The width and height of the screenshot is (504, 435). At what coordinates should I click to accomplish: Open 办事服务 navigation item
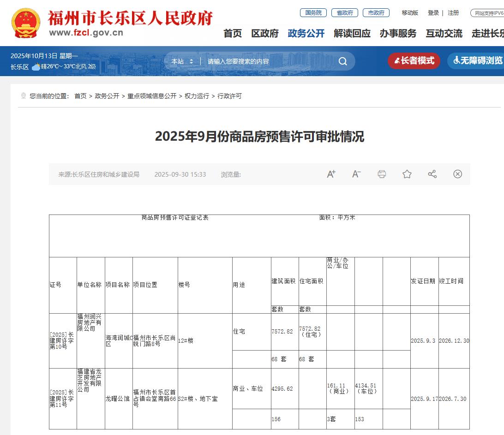tap(398, 33)
